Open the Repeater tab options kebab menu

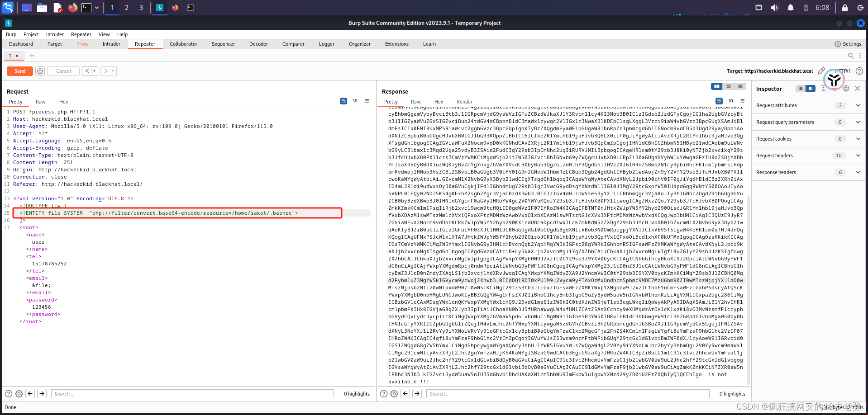(860, 56)
